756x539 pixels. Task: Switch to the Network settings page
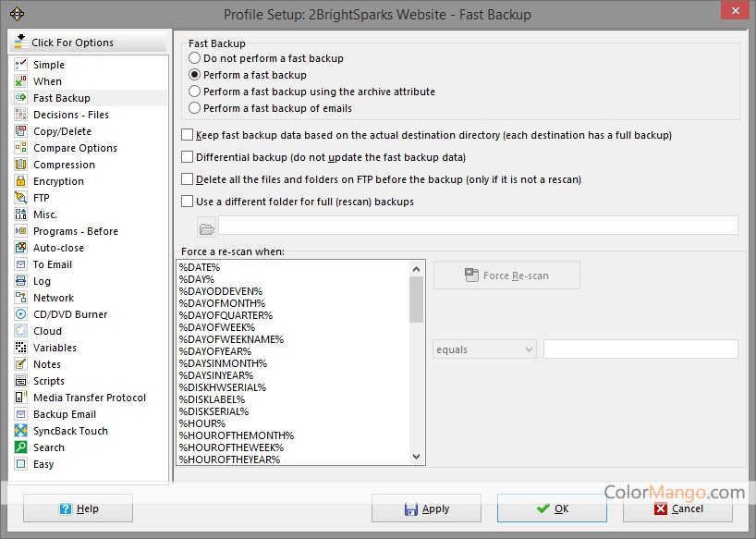tap(53, 298)
